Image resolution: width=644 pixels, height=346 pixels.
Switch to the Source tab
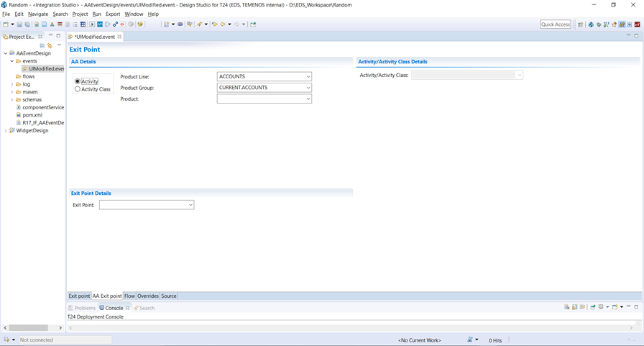[168, 296]
